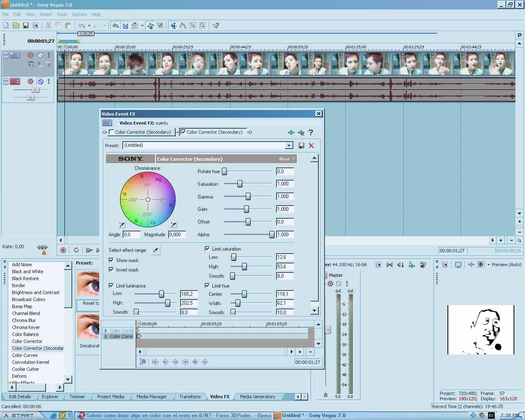Open plug-in help question mark icon
This screenshot has height=420, width=525.
310,132
